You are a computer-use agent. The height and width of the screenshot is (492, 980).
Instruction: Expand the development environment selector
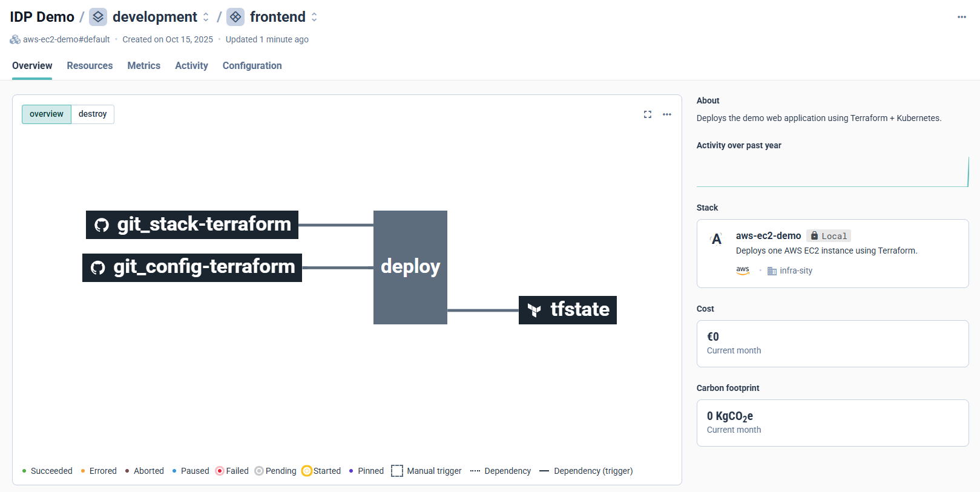[206, 17]
